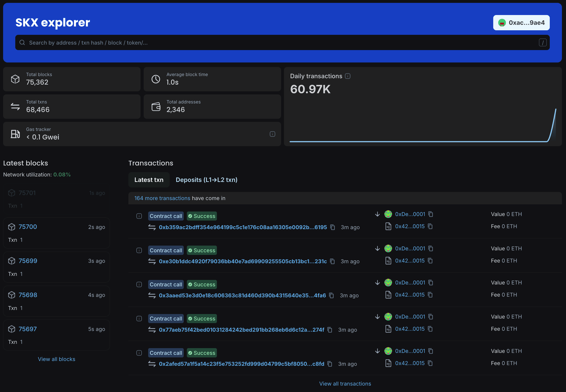
Task: Click the green avatar icon next to 0xDe...0001
Action: [x=388, y=214]
